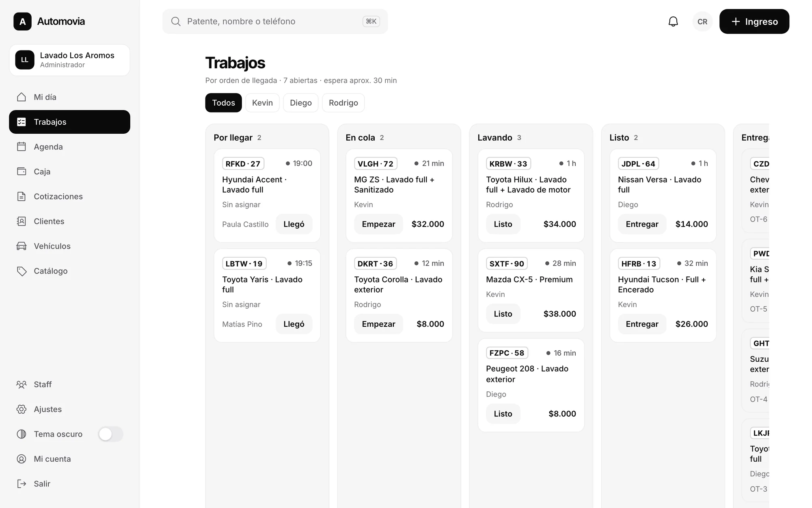
Task: Click the Tema oscuro half-circle icon
Action: [22, 434]
